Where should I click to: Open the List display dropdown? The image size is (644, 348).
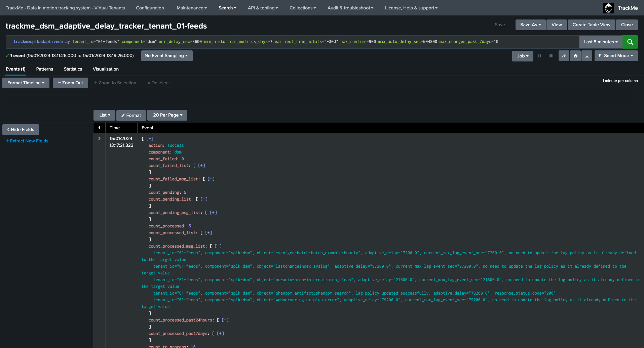[105, 115]
